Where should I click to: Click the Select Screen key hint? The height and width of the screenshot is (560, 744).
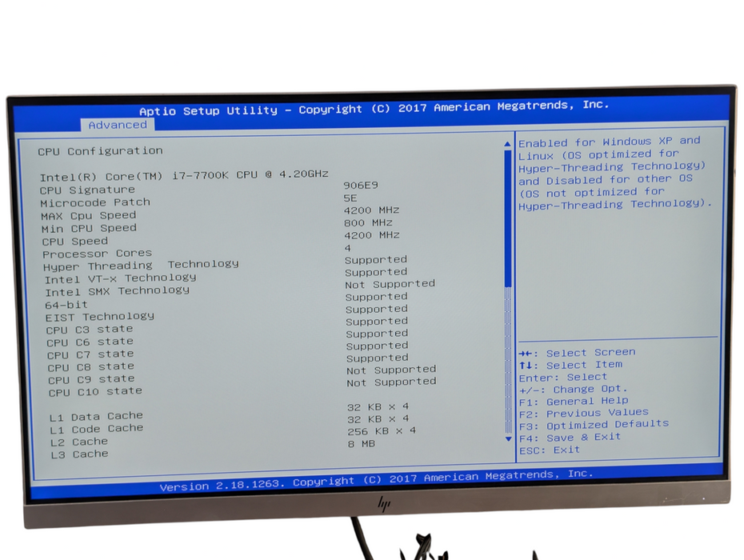coord(577,353)
